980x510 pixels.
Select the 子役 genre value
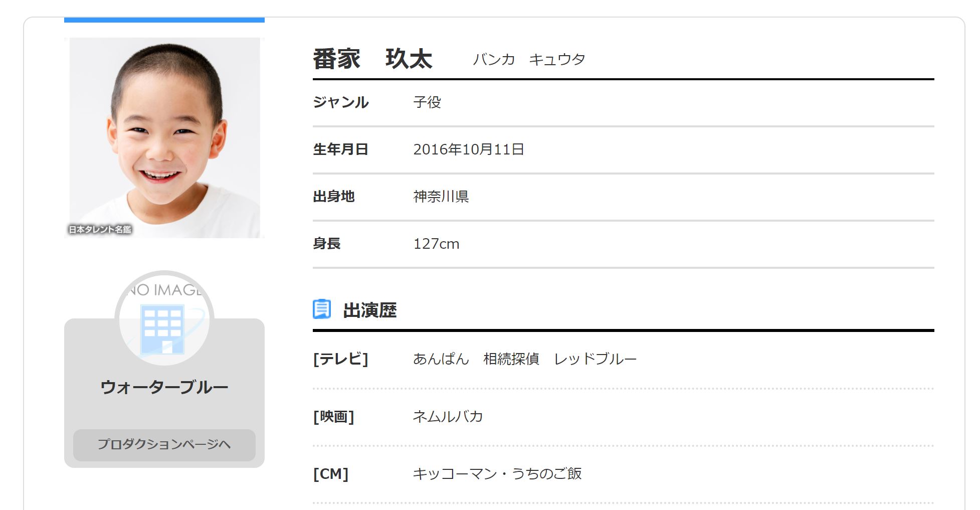(x=427, y=102)
